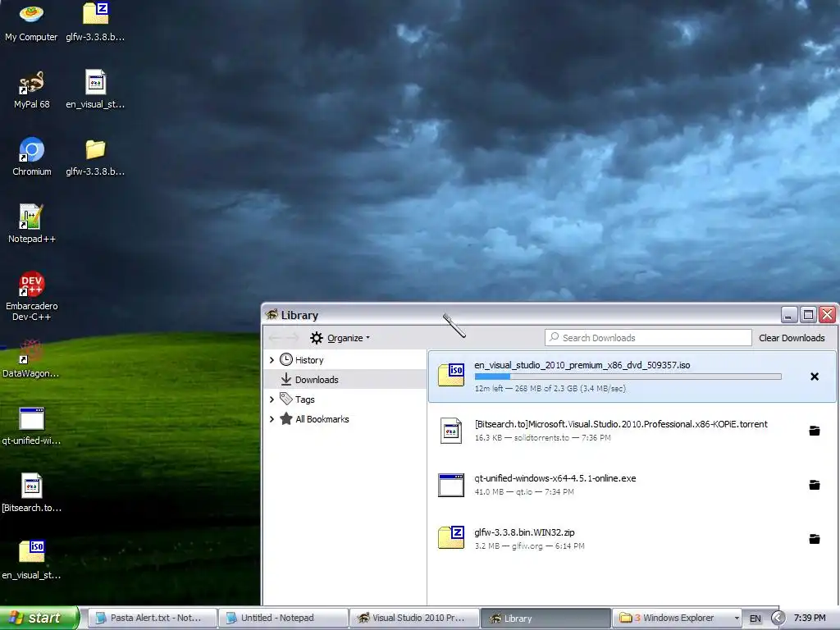Switch to Visual Studio 2010 Pr... taskbar window
This screenshot has height=630, width=840.
pos(414,619)
